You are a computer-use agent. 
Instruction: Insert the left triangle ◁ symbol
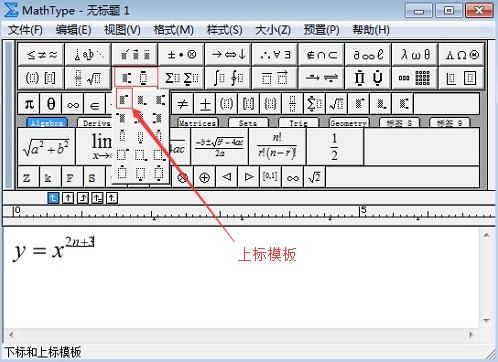(x=227, y=177)
